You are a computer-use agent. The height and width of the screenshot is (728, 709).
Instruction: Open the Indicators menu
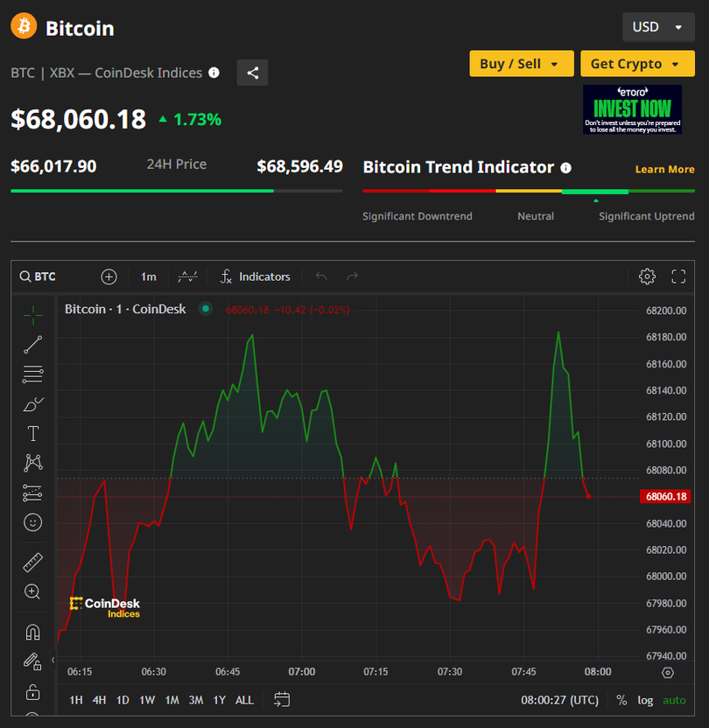point(255,276)
